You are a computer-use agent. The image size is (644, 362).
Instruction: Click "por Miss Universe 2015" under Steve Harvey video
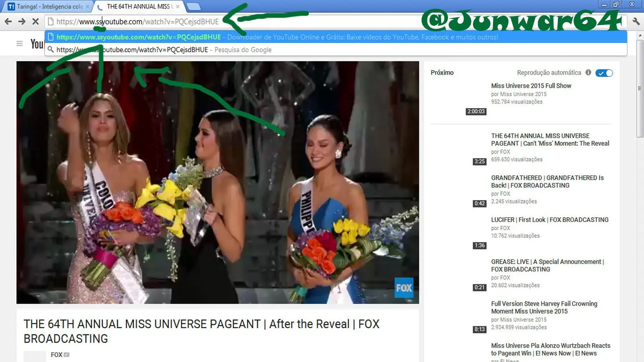point(519,320)
